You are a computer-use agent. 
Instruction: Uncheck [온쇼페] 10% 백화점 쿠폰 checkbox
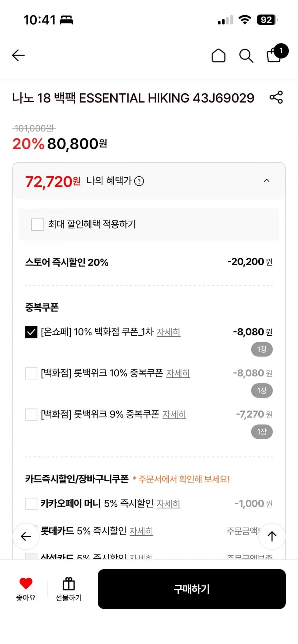coord(31,332)
